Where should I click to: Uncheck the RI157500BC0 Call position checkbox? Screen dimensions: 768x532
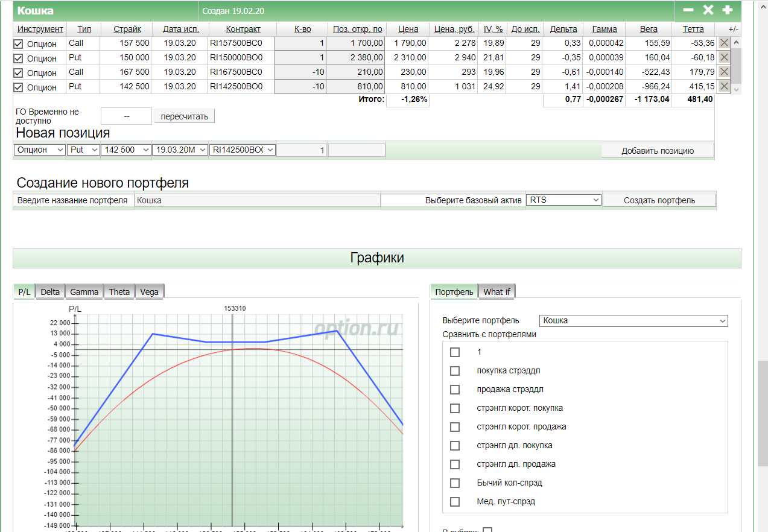coord(18,44)
